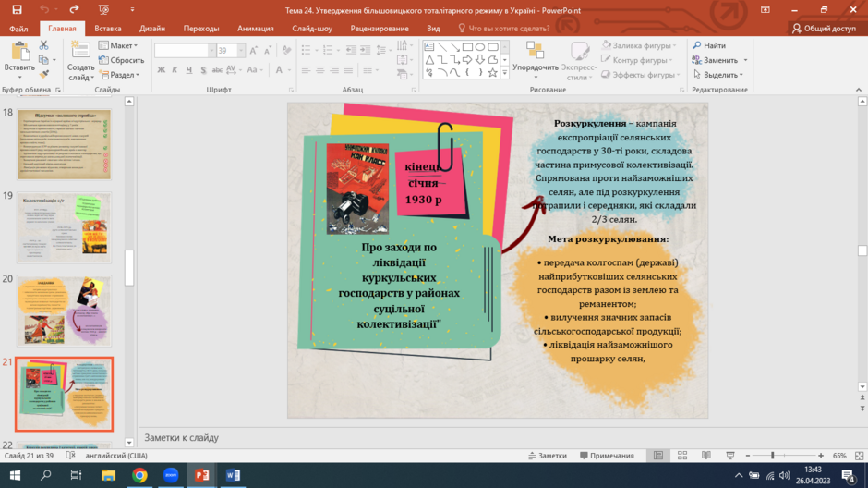
Task: Open Экспресс-стили quick styles gallery
Action: [x=579, y=61]
